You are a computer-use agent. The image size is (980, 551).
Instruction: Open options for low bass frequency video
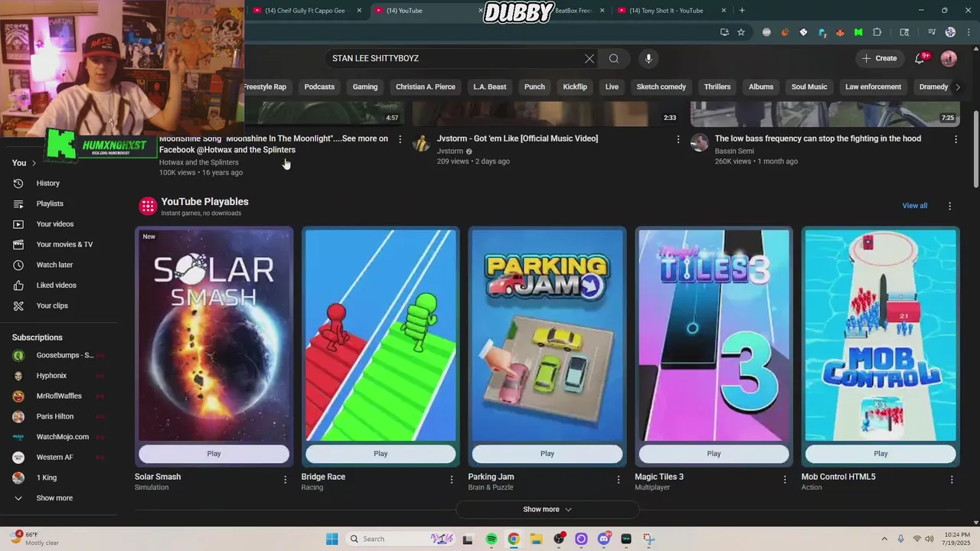pyautogui.click(x=955, y=139)
